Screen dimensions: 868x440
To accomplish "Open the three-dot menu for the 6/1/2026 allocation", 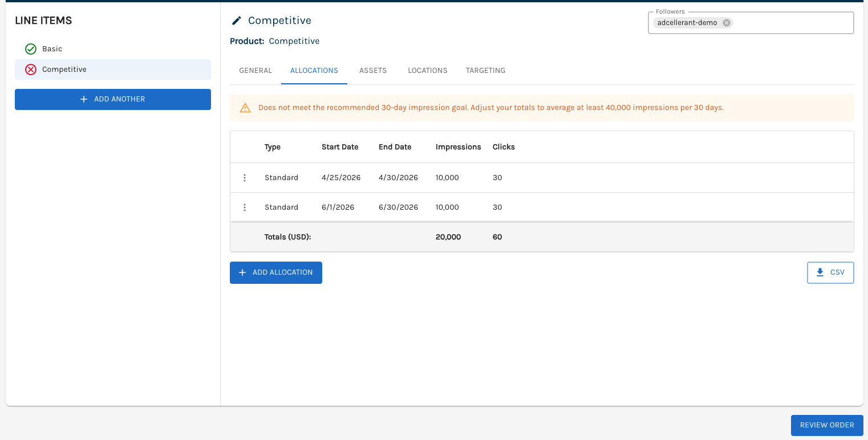I will pos(245,207).
